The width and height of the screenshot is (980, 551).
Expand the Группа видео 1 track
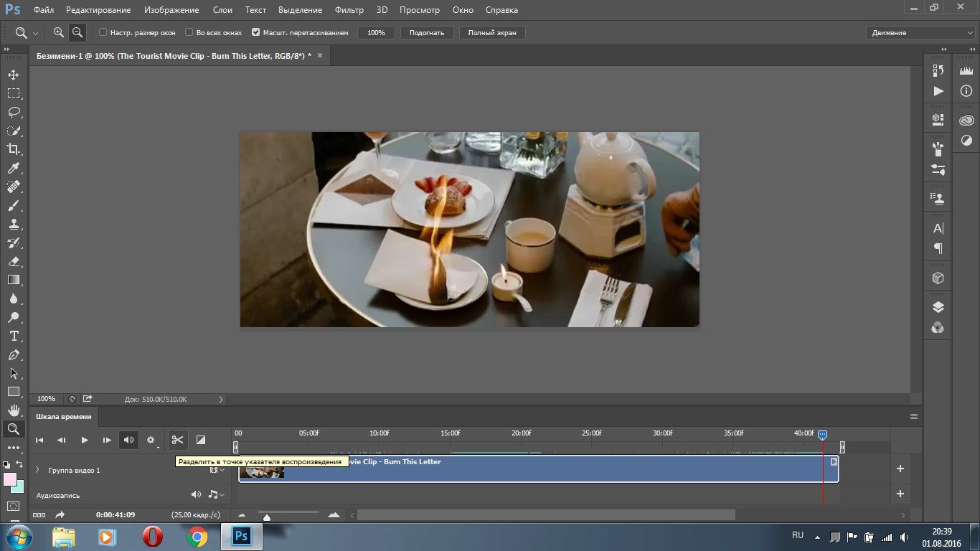(x=37, y=469)
